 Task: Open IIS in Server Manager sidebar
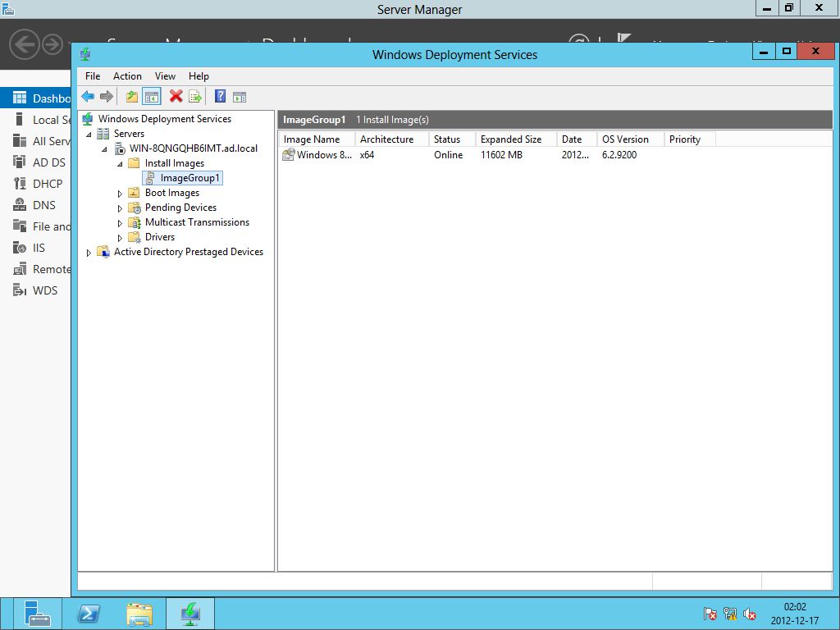35,248
